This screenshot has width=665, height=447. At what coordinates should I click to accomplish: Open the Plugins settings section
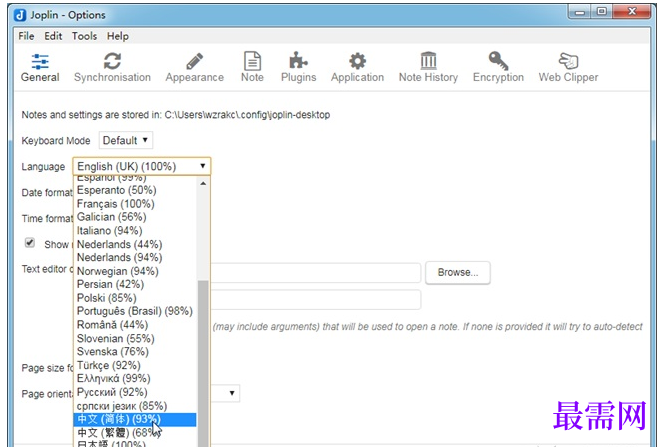299,67
